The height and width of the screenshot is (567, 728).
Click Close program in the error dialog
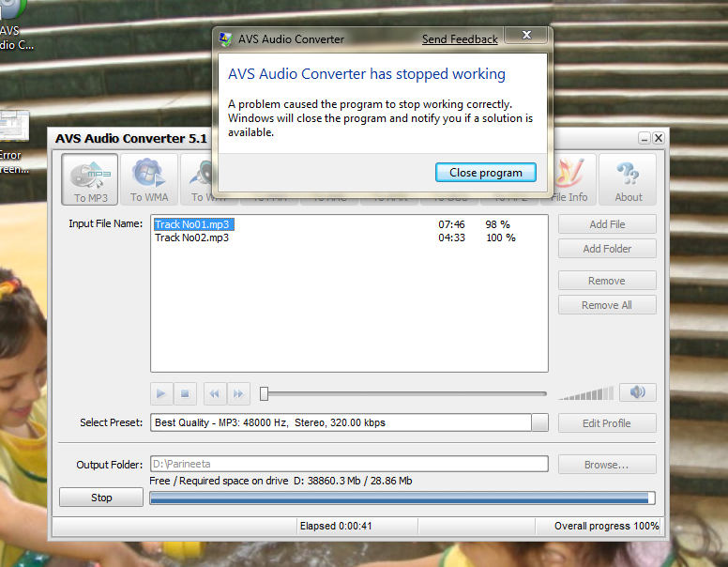pos(486,173)
